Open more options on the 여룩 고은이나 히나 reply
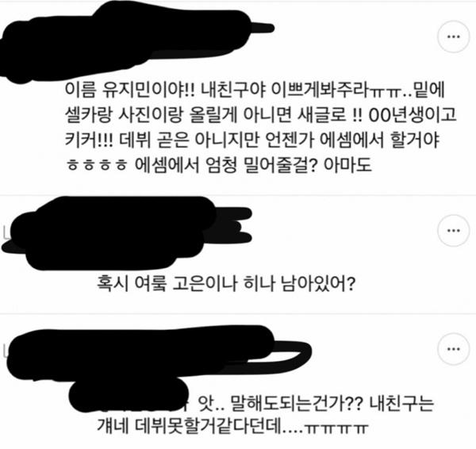 454,230
